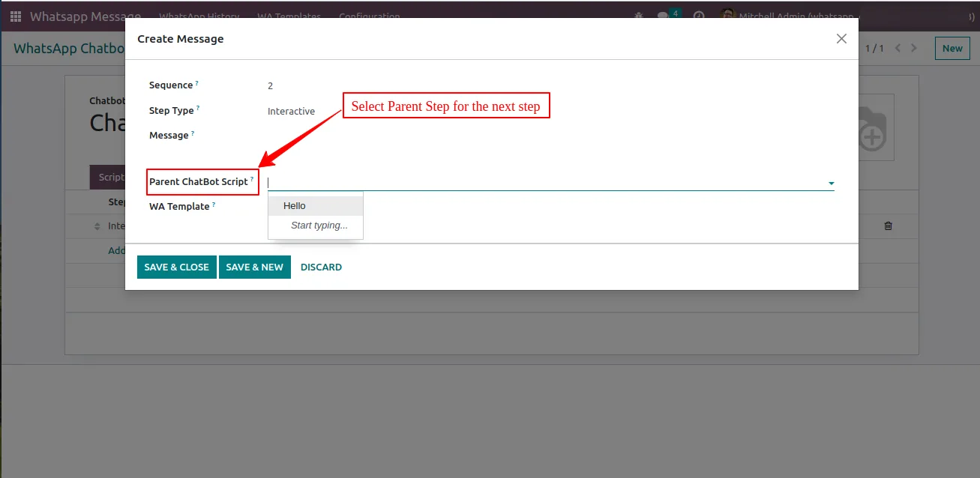Image resolution: width=980 pixels, height=478 pixels.
Task: Click the row drag handle icon
Action: (97, 226)
